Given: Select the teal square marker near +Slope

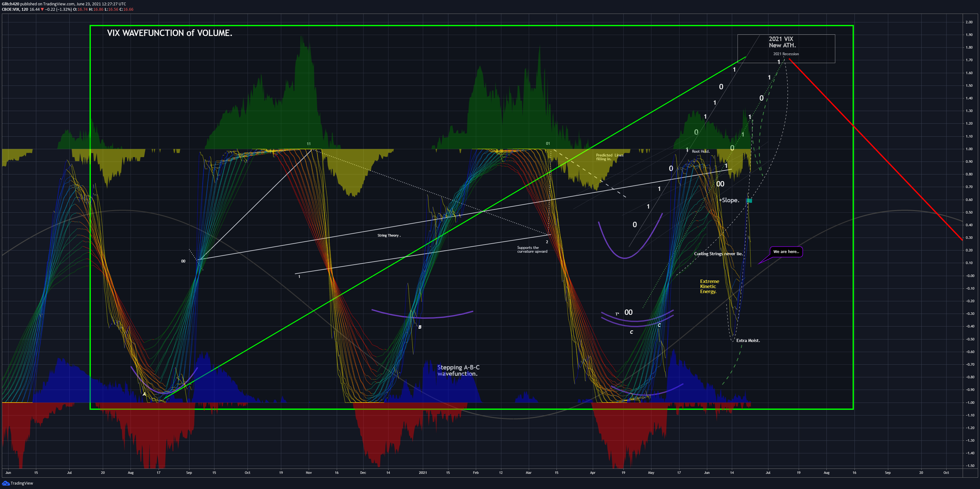Looking at the screenshot, I should (x=749, y=201).
